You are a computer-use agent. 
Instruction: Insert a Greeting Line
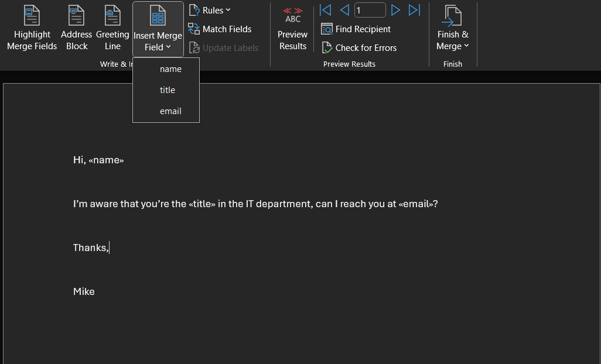click(112, 15)
